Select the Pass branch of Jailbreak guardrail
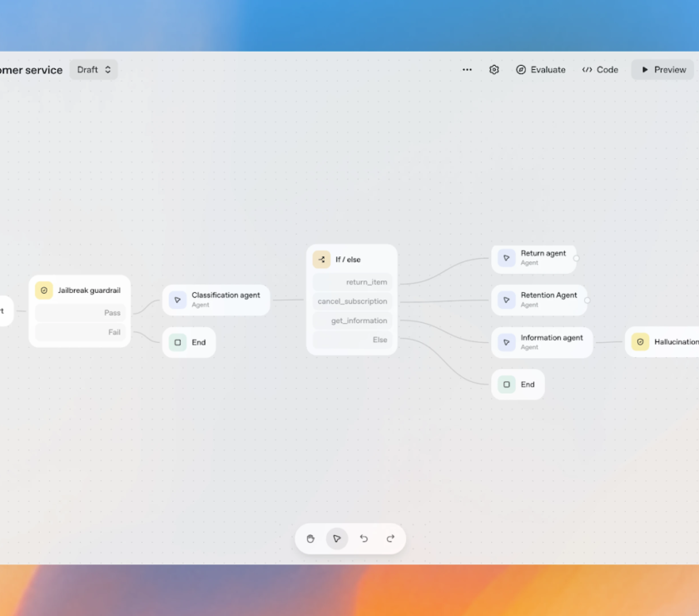 (80, 313)
